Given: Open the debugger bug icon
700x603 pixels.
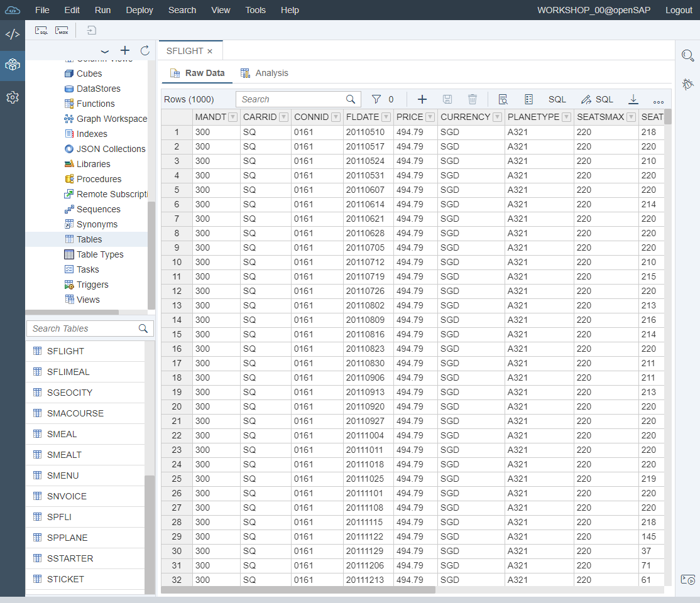Looking at the screenshot, I should [687, 84].
